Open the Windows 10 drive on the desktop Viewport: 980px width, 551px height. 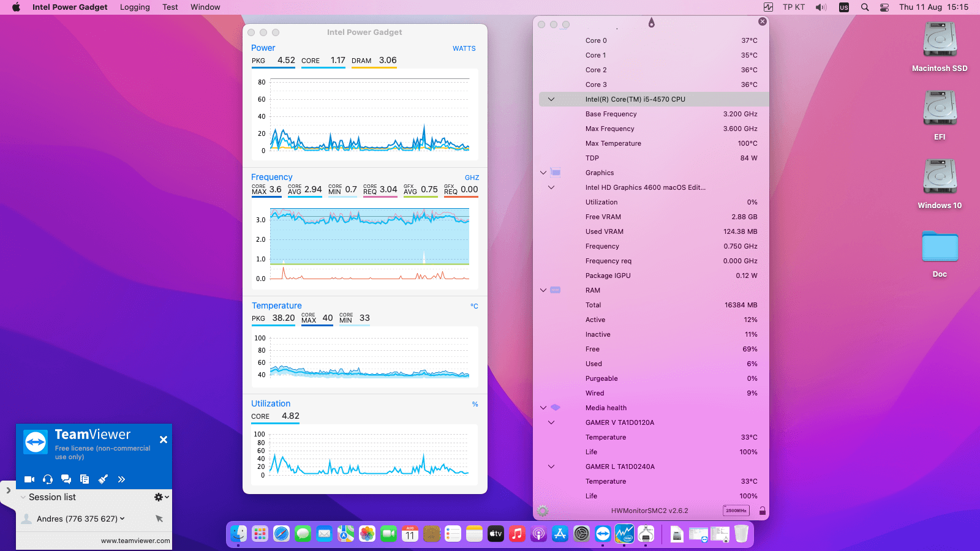(x=940, y=184)
